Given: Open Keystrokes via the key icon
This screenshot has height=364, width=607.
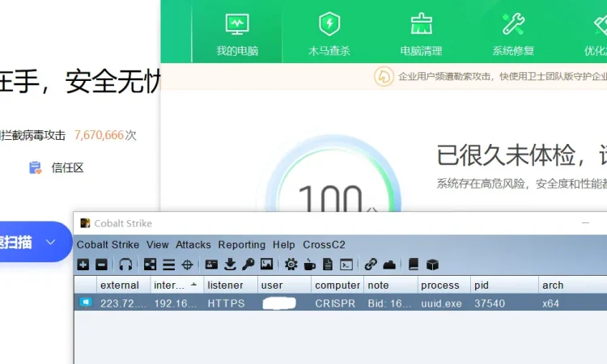Looking at the screenshot, I should [248, 265].
